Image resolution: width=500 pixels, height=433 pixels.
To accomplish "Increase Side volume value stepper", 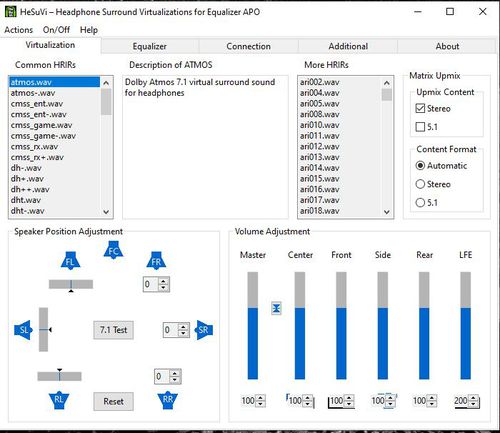I will click(391, 397).
